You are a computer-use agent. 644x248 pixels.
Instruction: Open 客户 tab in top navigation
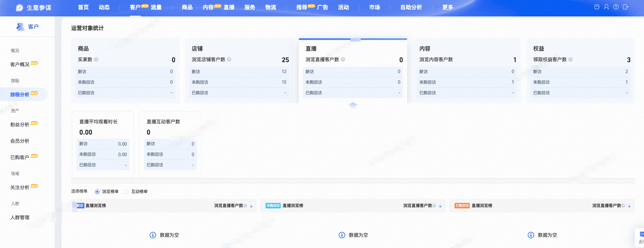coord(135,7)
